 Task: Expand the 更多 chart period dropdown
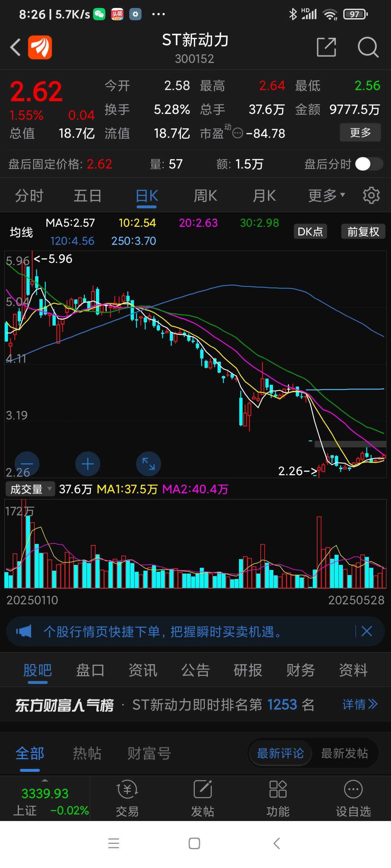coord(327,196)
